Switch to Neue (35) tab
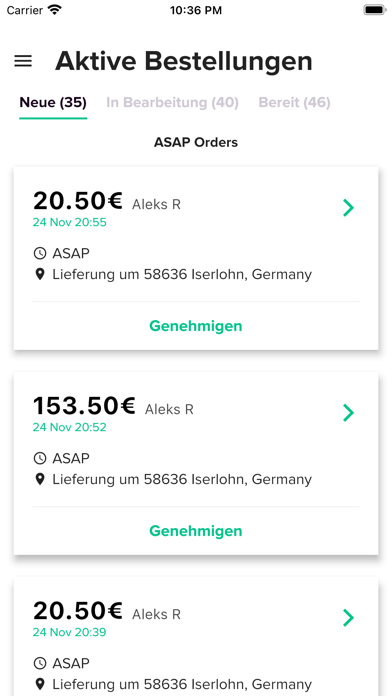Image resolution: width=392 pixels, height=696 pixels. pos(53,103)
